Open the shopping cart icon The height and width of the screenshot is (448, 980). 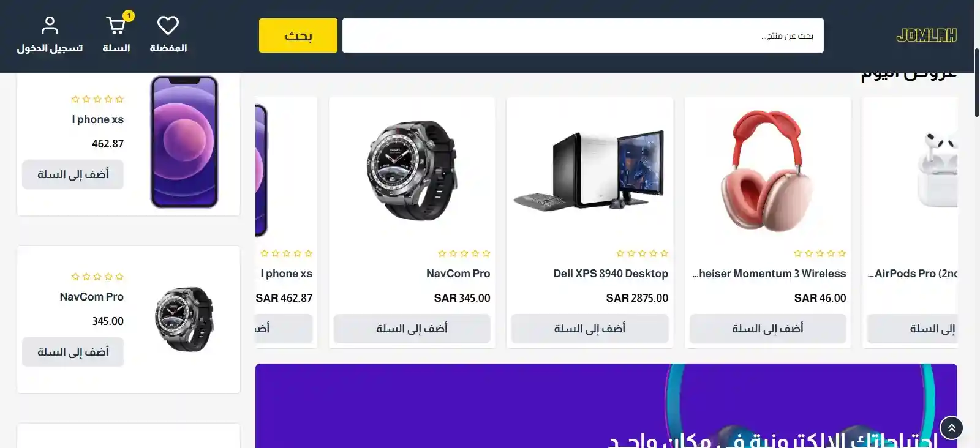click(116, 26)
